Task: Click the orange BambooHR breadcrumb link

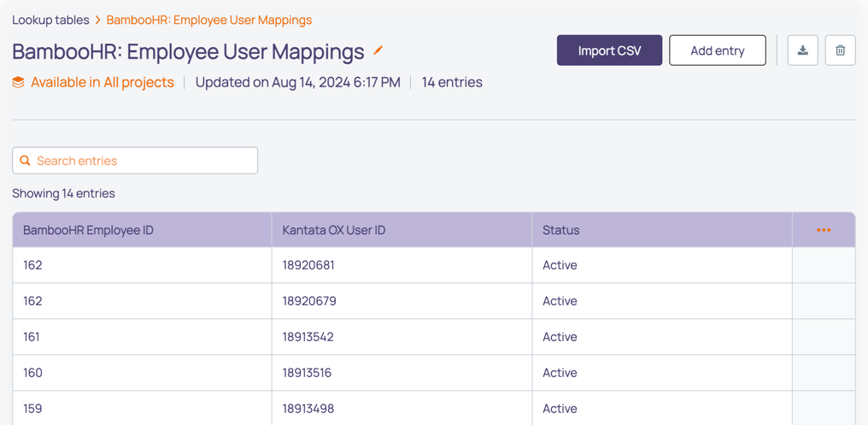Action: tap(209, 20)
